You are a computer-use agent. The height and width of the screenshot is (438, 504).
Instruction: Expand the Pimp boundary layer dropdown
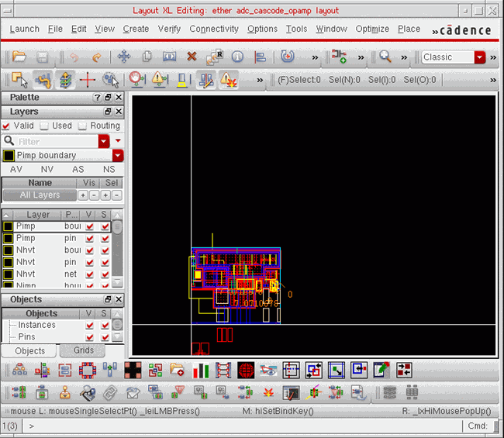[x=118, y=156]
